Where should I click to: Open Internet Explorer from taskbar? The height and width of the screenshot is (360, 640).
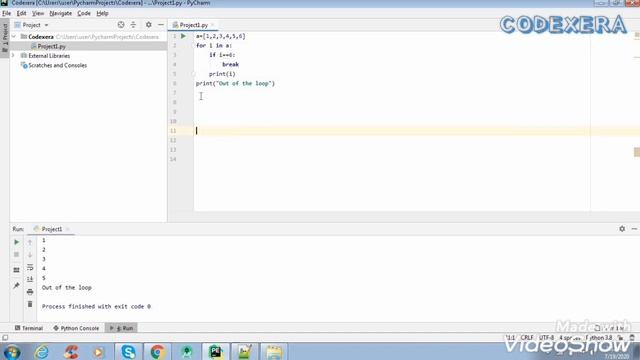click(x=42, y=351)
